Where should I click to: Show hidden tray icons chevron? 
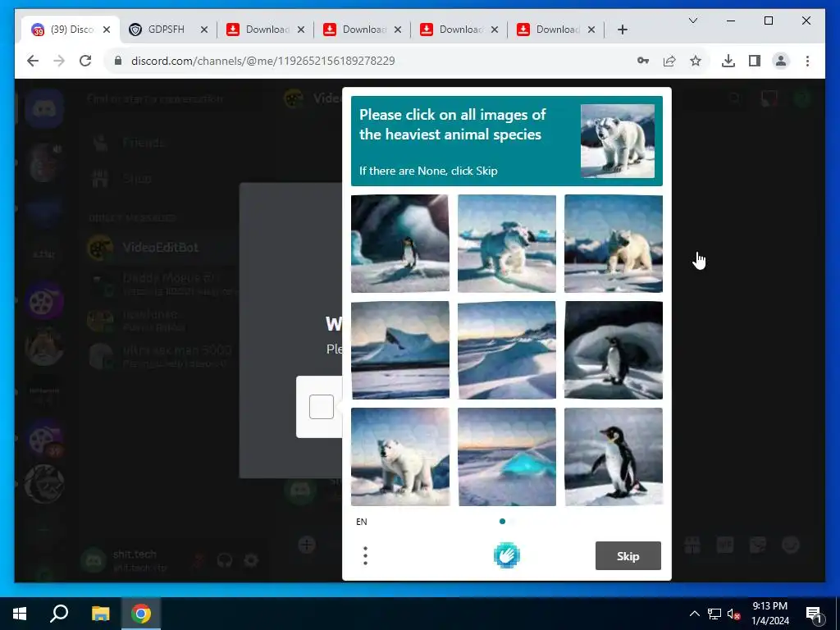click(694, 614)
